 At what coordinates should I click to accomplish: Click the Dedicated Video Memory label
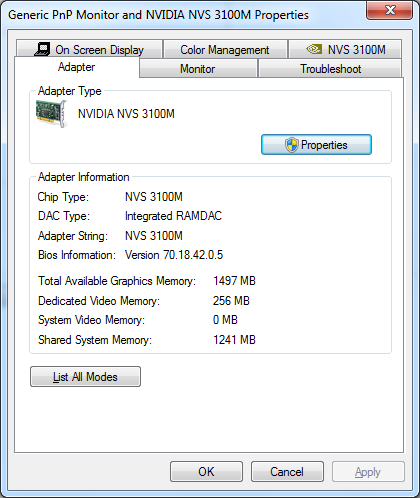click(x=99, y=301)
